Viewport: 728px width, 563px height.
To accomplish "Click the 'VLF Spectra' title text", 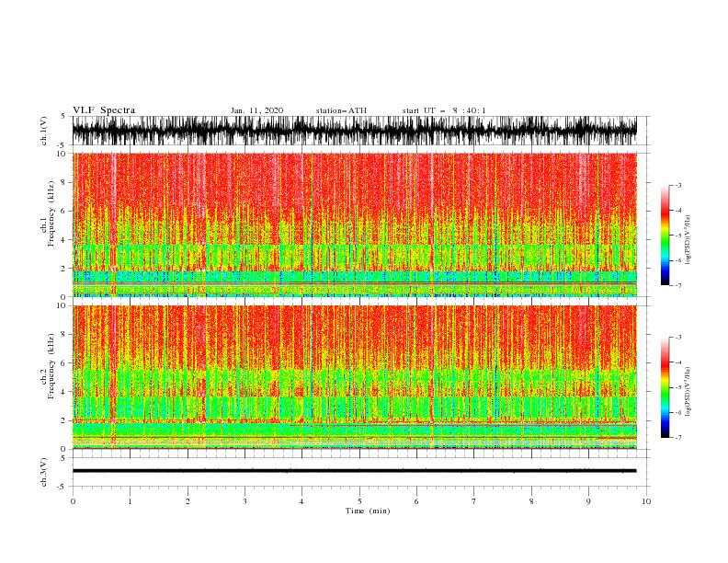I will click(x=104, y=110).
